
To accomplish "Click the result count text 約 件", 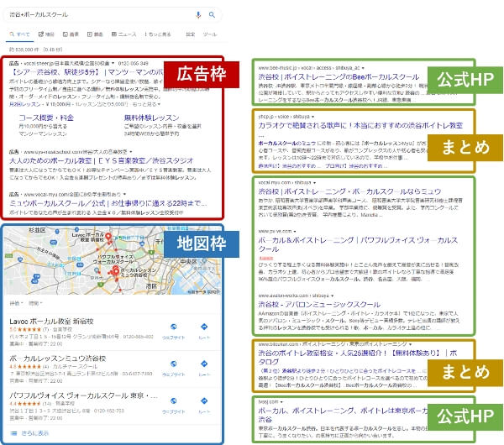I will click(35, 50).
